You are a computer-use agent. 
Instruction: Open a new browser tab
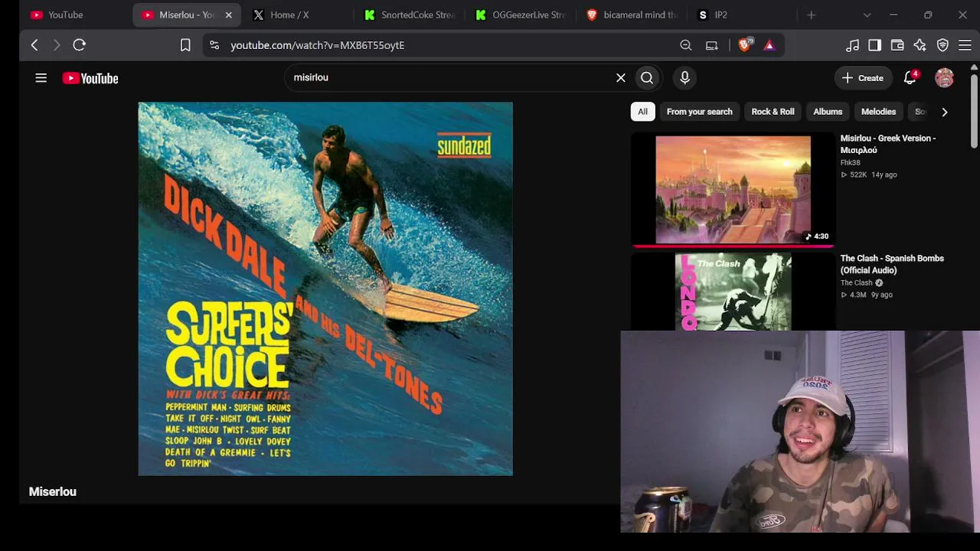[x=812, y=15]
